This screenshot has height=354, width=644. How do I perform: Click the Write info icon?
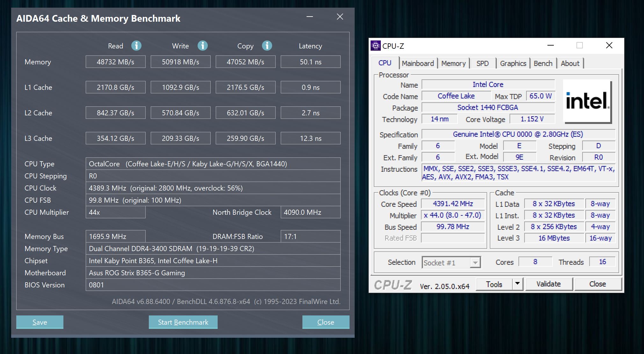[202, 46]
